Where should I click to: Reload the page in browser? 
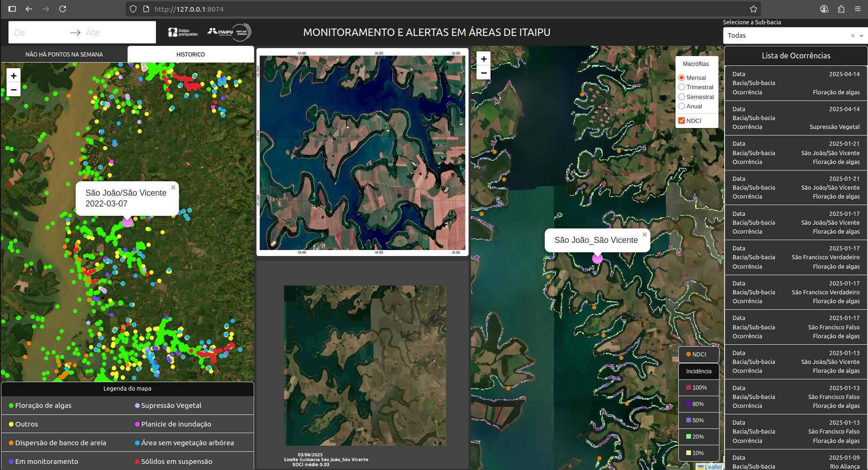63,9
